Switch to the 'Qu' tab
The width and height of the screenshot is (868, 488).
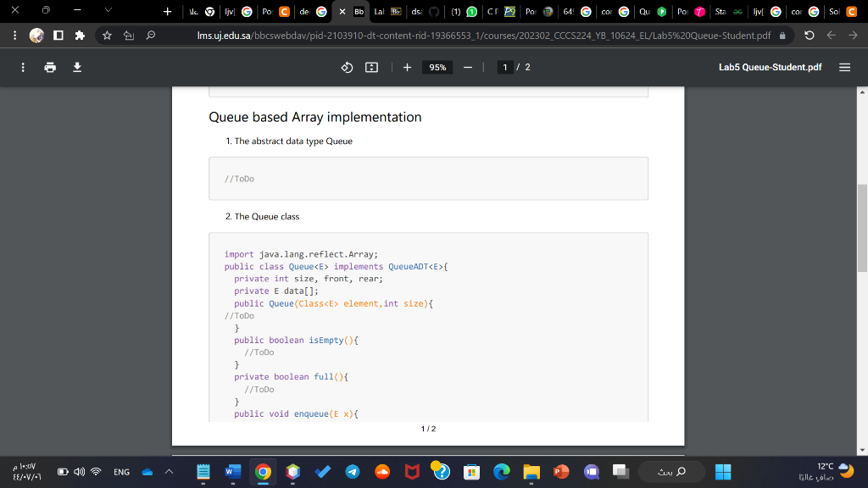tap(654, 11)
